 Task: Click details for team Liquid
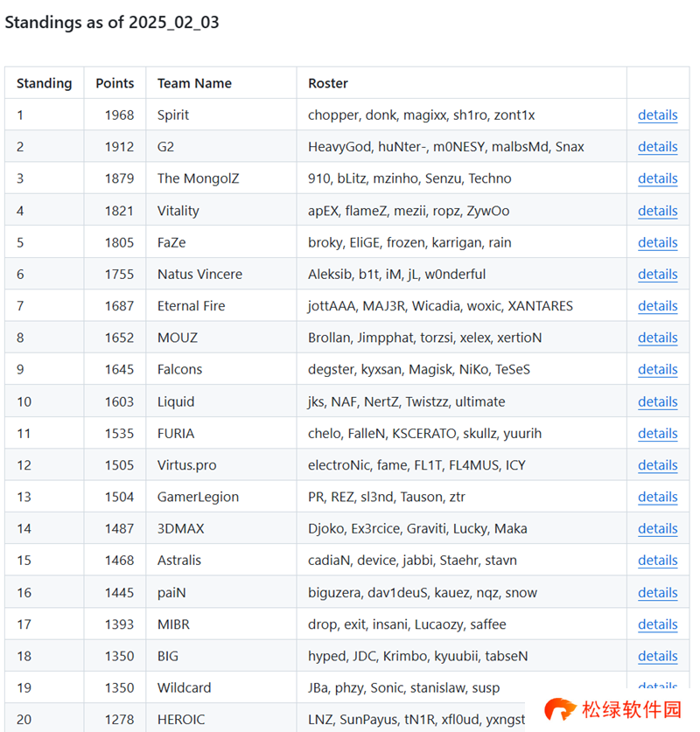click(657, 401)
